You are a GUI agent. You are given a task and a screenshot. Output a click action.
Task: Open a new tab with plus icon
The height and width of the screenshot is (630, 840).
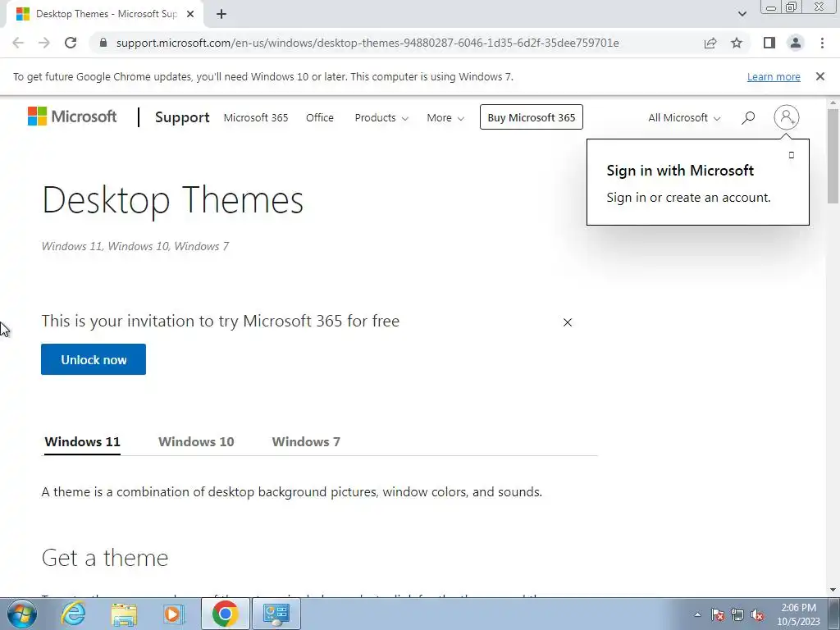point(221,14)
